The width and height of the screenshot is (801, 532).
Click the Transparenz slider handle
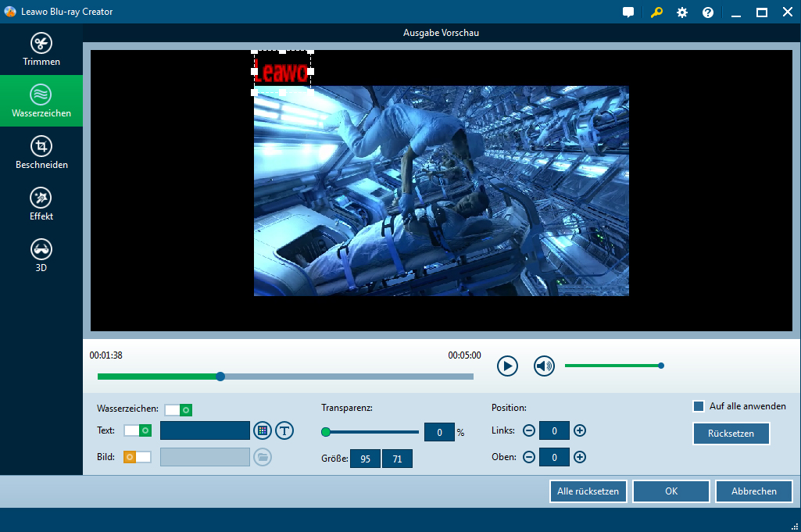[326, 431]
